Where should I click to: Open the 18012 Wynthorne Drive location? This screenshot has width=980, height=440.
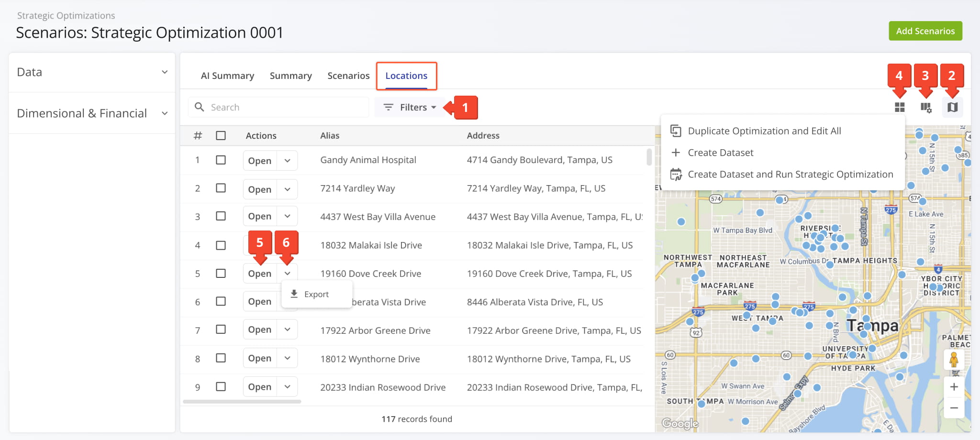[260, 358]
